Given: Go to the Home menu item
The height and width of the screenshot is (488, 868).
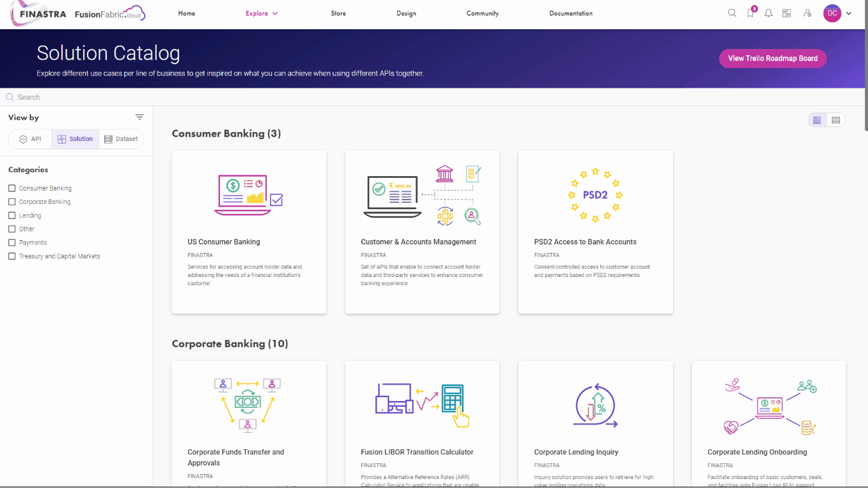Looking at the screenshot, I should coord(187,13).
